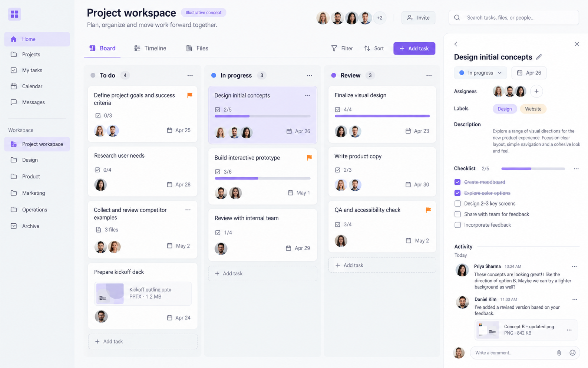Open options for Daniel Kim's comment
The image size is (588, 368).
click(x=575, y=299)
